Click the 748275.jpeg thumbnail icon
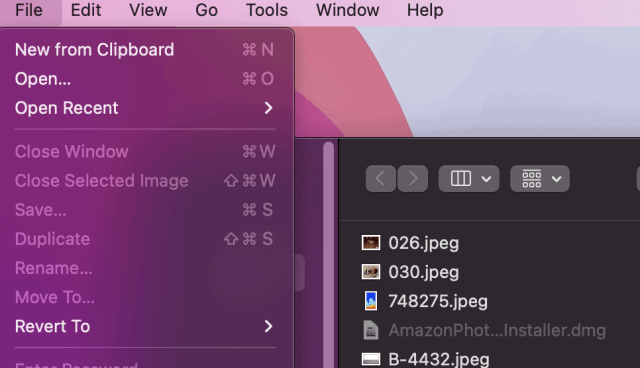The height and width of the screenshot is (368, 640). (x=371, y=301)
